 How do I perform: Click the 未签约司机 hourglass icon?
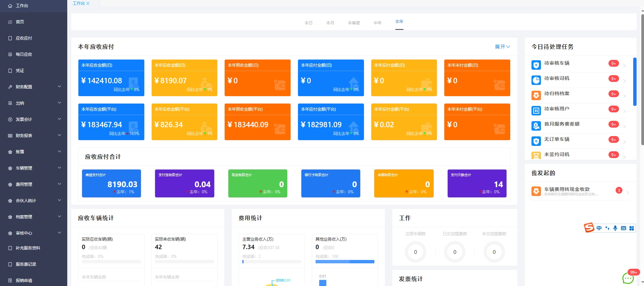(536, 155)
